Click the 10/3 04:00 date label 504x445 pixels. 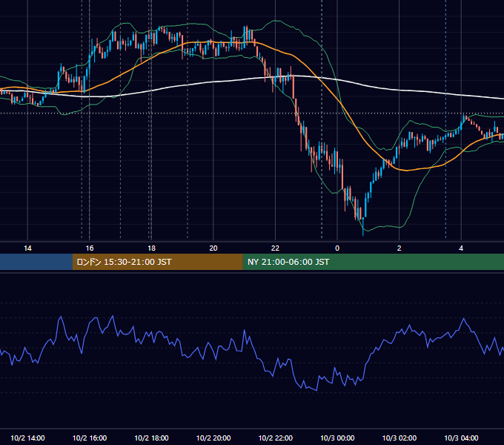(x=461, y=438)
